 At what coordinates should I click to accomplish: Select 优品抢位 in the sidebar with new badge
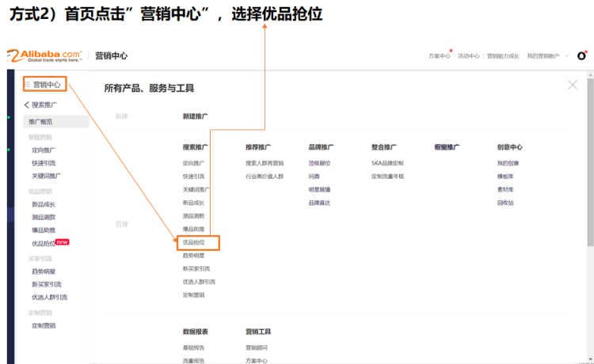point(44,243)
